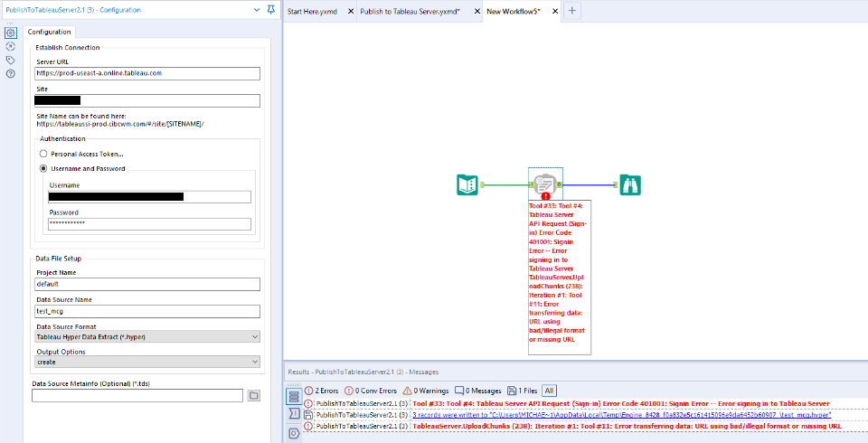Filter results by 0 Messages
Image resolution: width=868 pixels, height=443 pixels.
(477, 391)
